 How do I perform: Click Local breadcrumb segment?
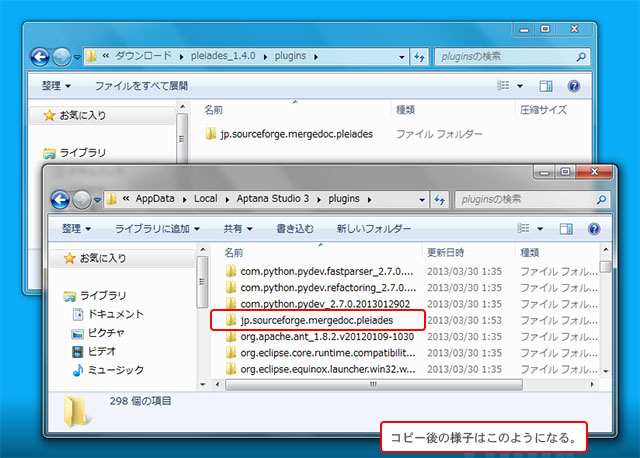point(206,198)
